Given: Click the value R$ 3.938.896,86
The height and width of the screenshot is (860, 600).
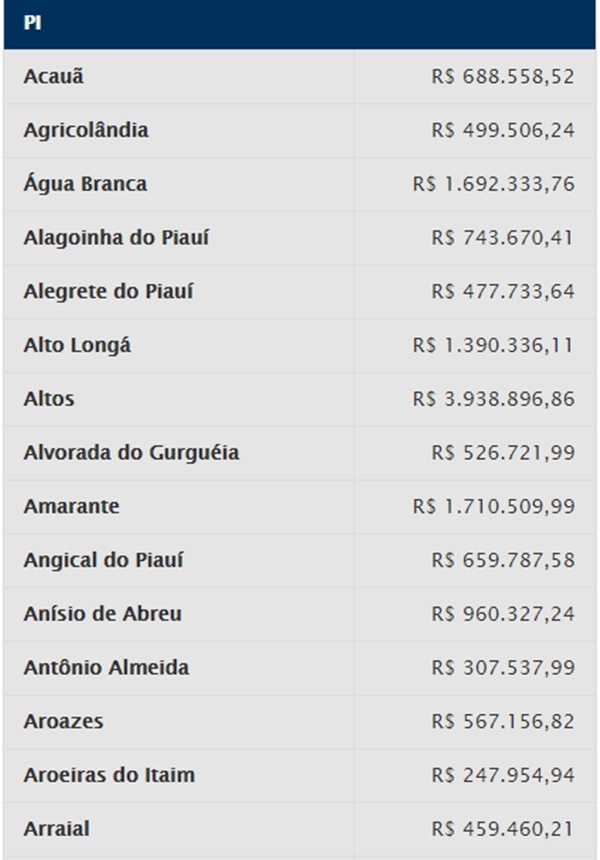Looking at the screenshot, I should (494, 399).
